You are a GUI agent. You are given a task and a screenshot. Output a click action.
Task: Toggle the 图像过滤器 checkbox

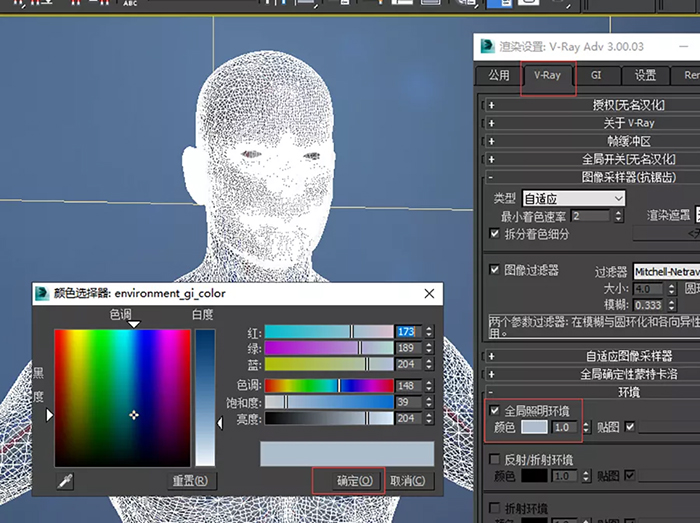pos(495,270)
